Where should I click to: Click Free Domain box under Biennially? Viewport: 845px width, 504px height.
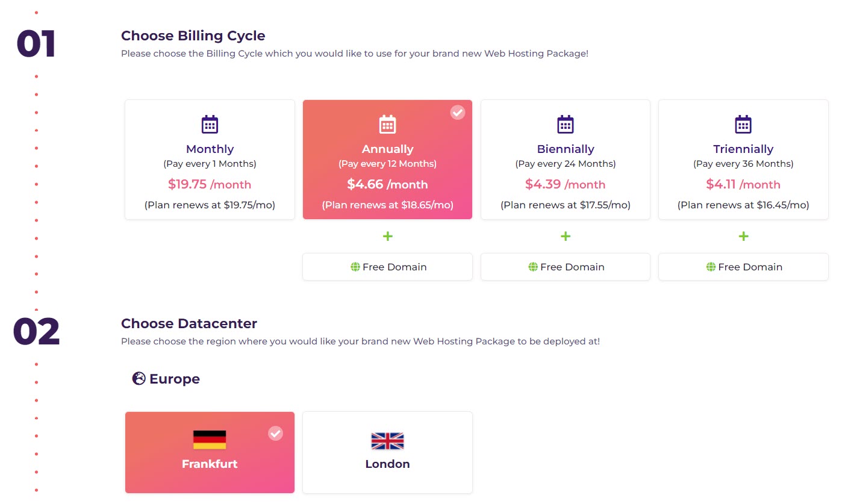[x=566, y=267]
